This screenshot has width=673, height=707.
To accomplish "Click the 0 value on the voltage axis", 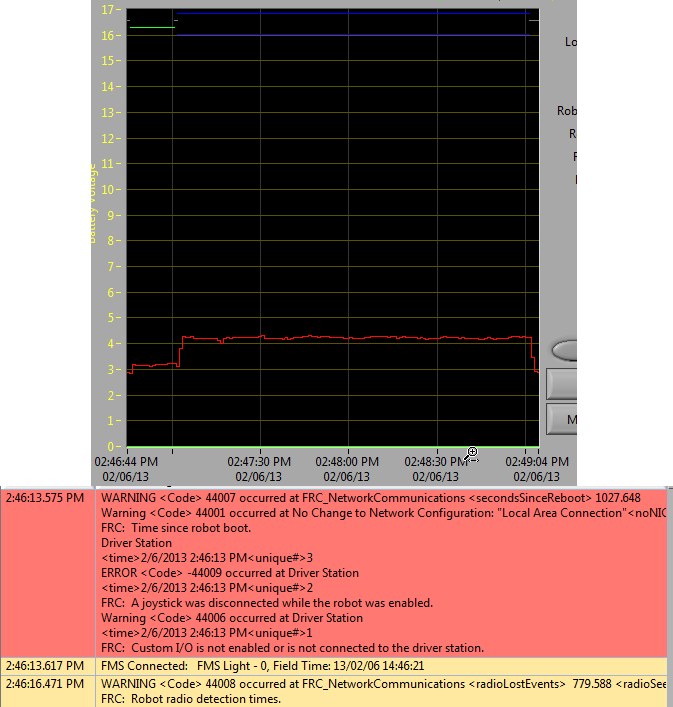I will click(111, 446).
